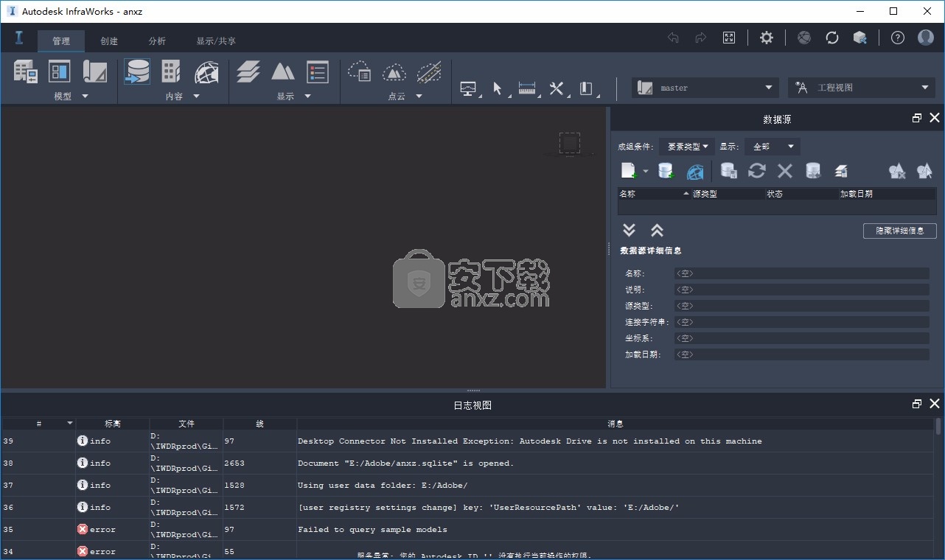The image size is (945, 560).
Task: Click the sync refresh icon in top bar
Action: click(x=832, y=38)
